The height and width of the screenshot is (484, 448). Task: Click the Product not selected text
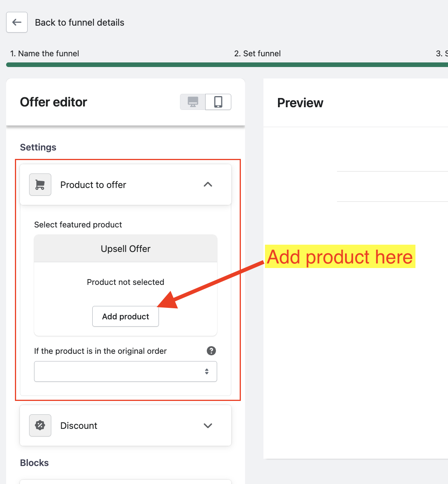[126, 282]
